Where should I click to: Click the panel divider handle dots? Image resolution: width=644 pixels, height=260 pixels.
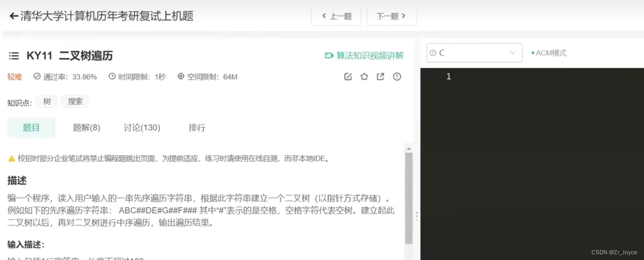click(x=417, y=216)
